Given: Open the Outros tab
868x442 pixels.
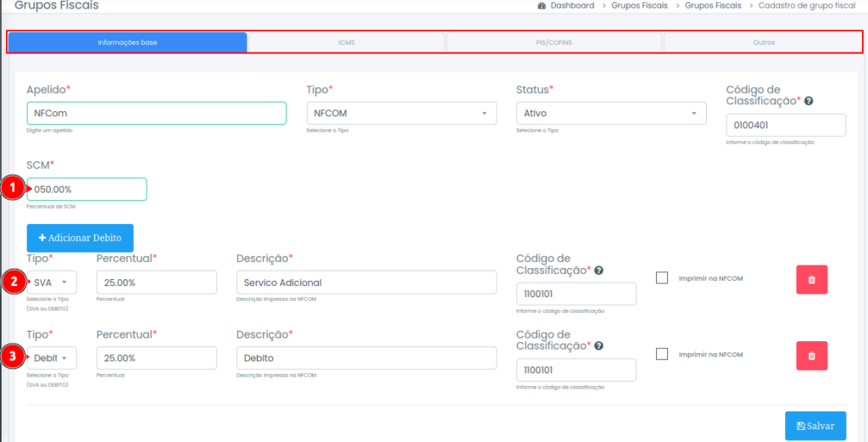Looking at the screenshot, I should [763, 42].
